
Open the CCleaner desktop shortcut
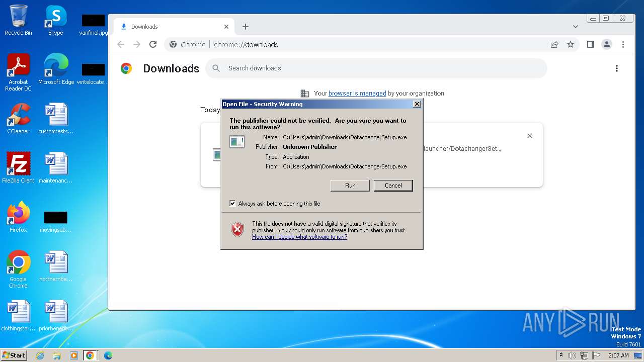click(x=18, y=119)
